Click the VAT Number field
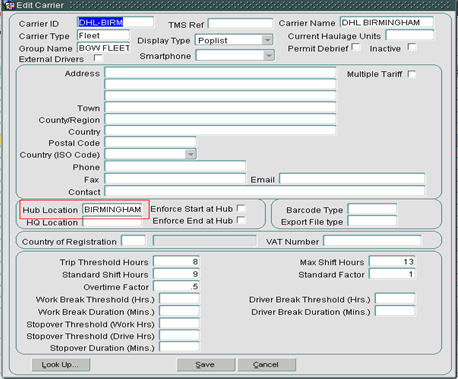458x379 pixels. 372,241
